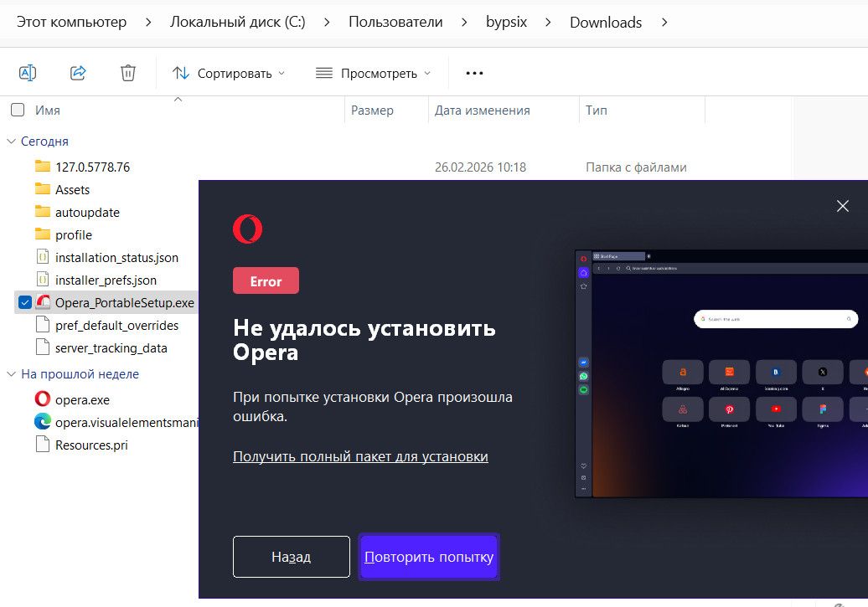This screenshot has width=868, height=607.
Task: Click bypsix breadcrumb segment
Action: click(x=506, y=22)
